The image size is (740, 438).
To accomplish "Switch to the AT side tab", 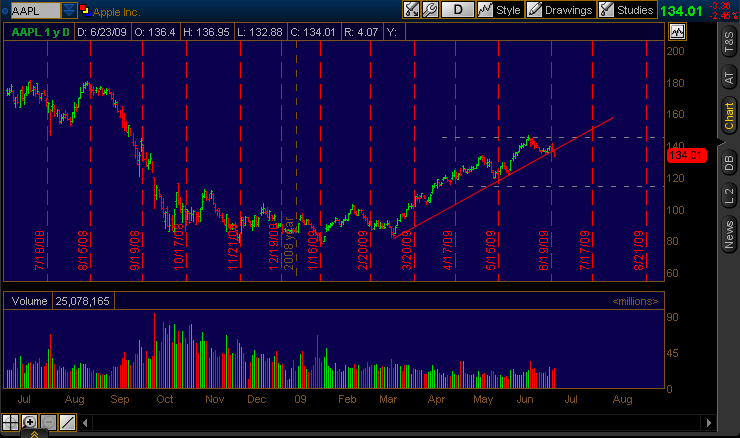I will tap(729, 77).
